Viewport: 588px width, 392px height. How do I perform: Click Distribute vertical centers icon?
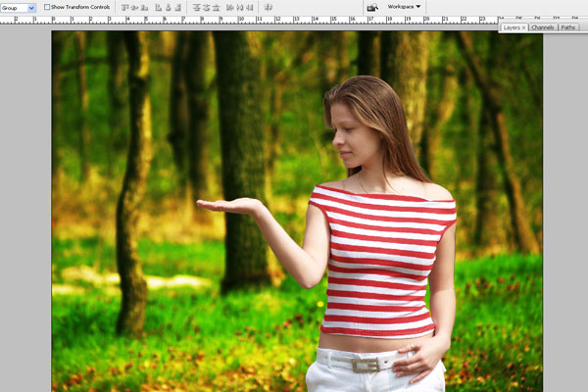[204, 7]
